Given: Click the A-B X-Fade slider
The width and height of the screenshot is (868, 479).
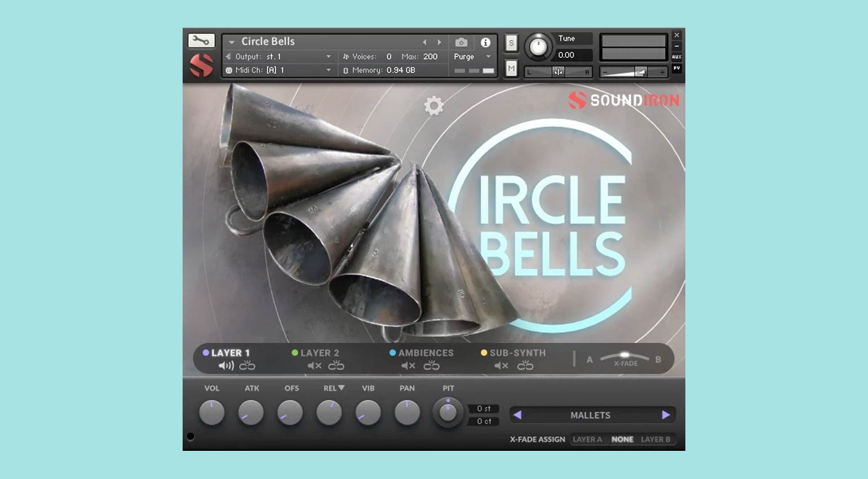Looking at the screenshot, I should [625, 357].
